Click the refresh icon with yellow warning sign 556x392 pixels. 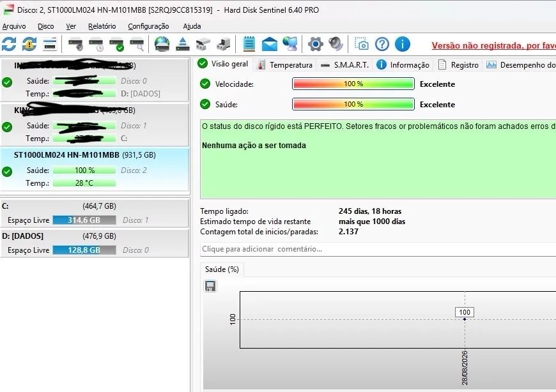[x=29, y=44]
